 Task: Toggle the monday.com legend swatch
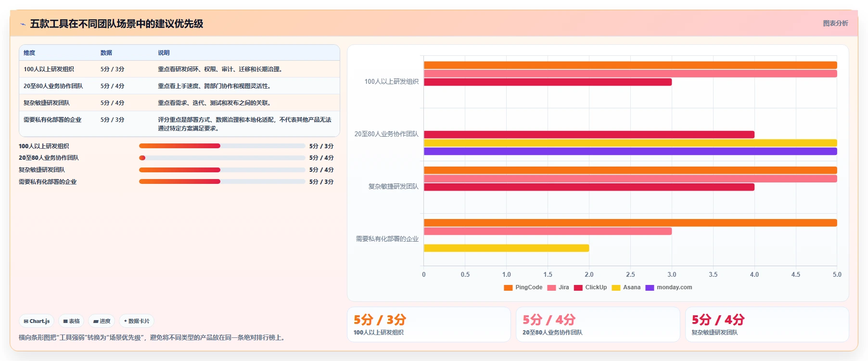[650, 288]
